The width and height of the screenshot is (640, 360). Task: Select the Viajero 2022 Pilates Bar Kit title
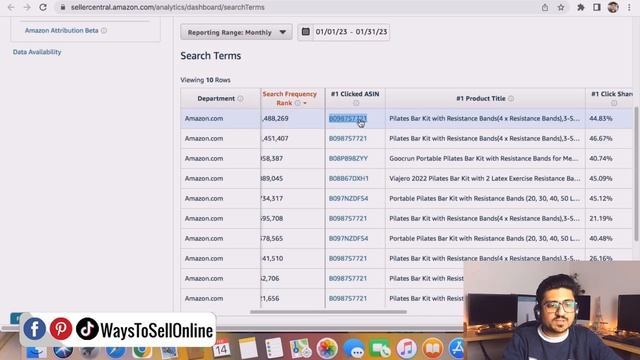[484, 178]
